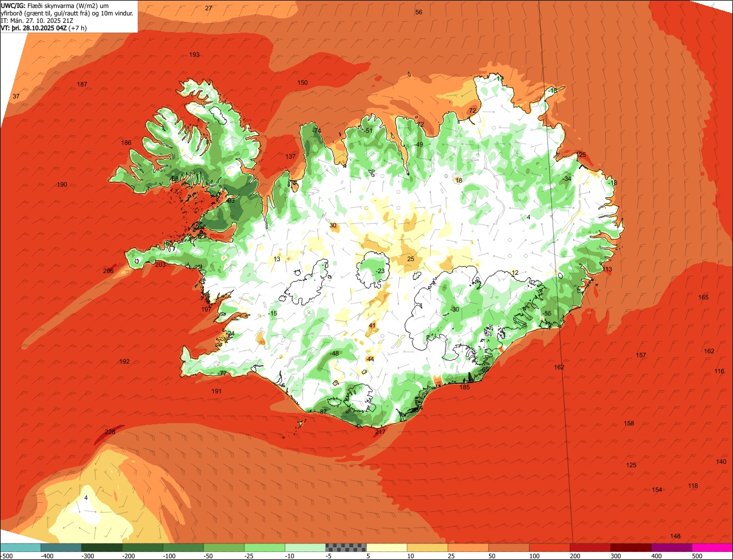Click the flux value 158 in the southeast ocean
This screenshot has width=733, height=560.
click(629, 423)
